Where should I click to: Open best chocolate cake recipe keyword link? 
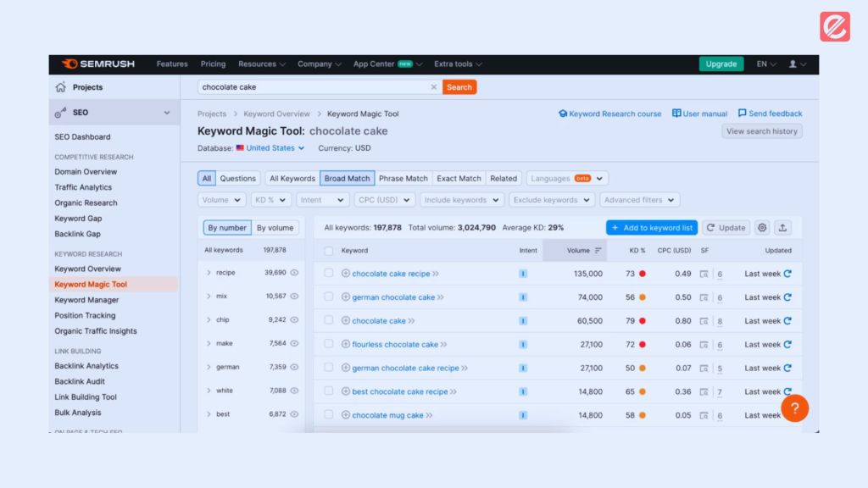point(400,391)
